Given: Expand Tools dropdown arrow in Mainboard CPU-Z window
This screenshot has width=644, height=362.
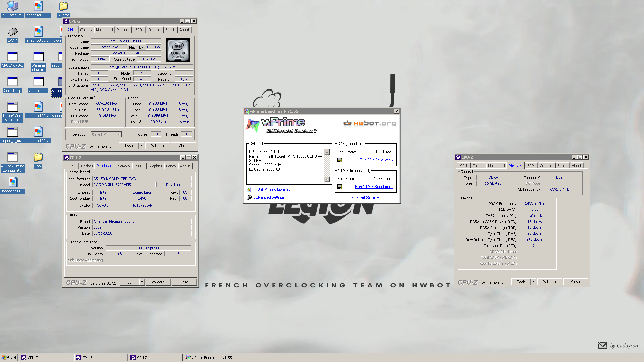Looking at the screenshot, I should pyautogui.click(x=142, y=282).
